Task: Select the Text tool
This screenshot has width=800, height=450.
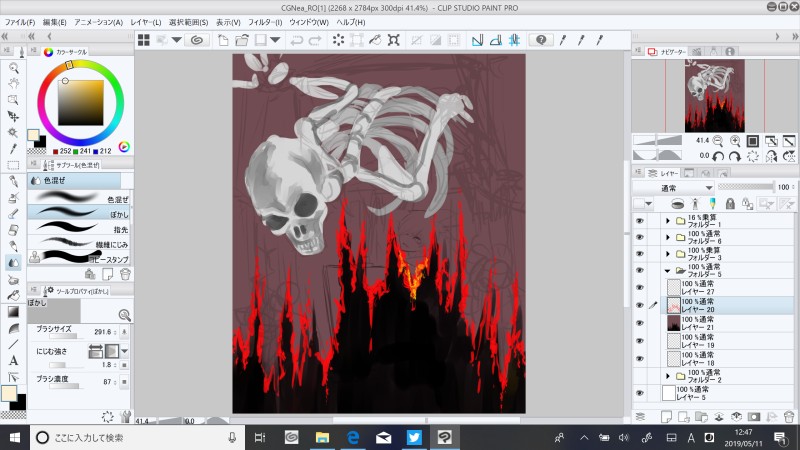Action: click(x=13, y=360)
